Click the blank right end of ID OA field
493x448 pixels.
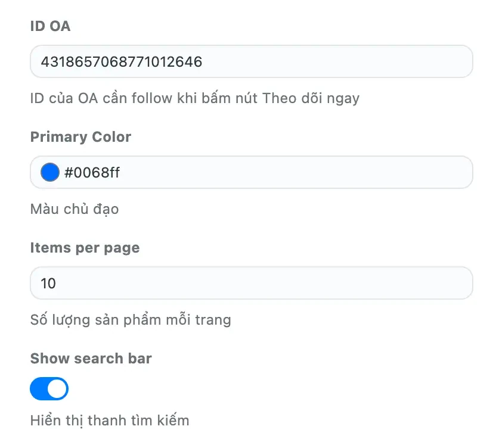[417, 61]
